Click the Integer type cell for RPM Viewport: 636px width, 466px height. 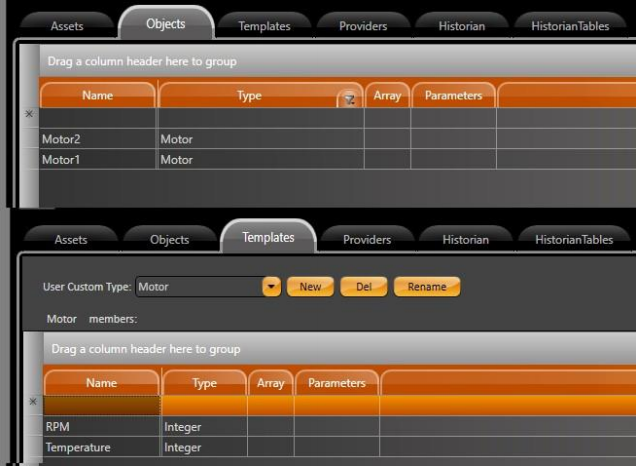(x=204, y=427)
